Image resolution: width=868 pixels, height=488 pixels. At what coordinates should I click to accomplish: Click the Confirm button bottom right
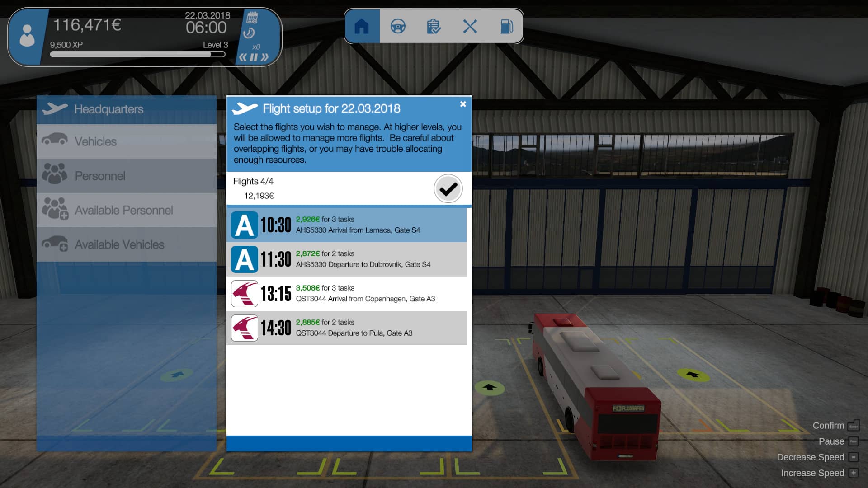pyautogui.click(x=829, y=426)
